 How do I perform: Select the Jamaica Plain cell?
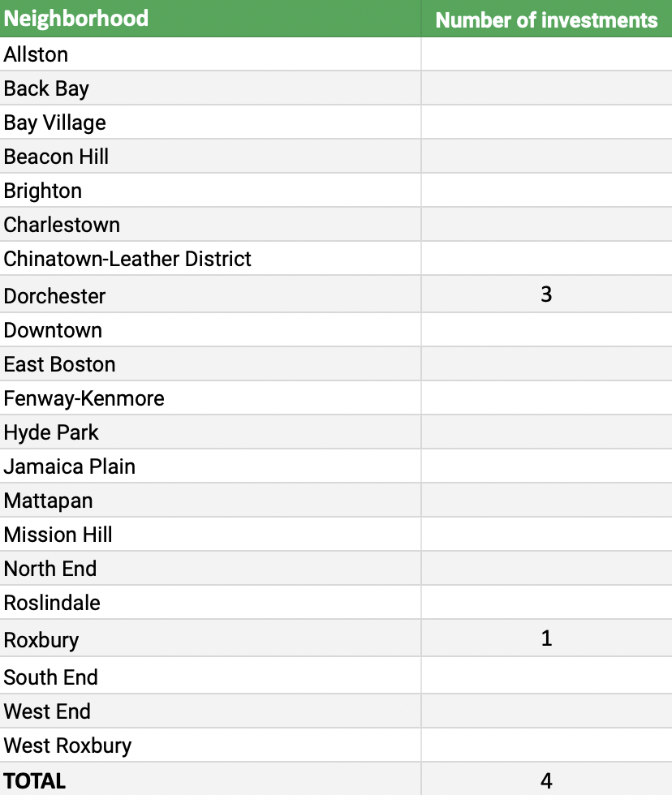[x=69, y=466]
